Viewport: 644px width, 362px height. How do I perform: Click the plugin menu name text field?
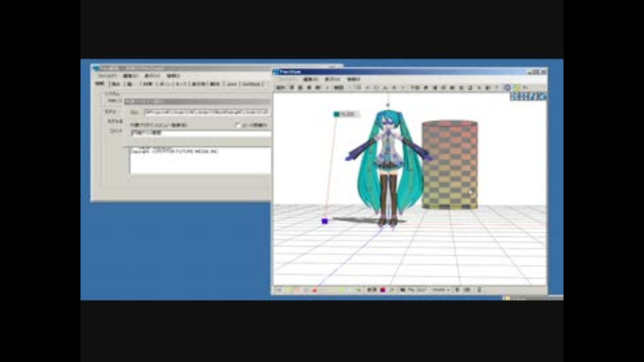[201, 133]
